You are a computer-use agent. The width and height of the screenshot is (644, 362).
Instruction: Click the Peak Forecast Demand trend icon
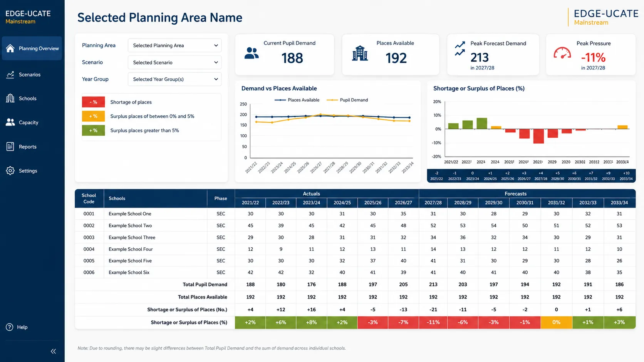click(460, 49)
